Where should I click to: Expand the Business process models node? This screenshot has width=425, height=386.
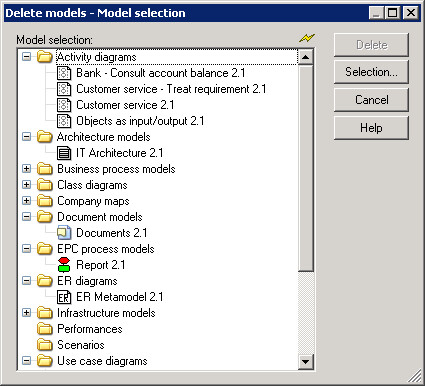[26, 168]
